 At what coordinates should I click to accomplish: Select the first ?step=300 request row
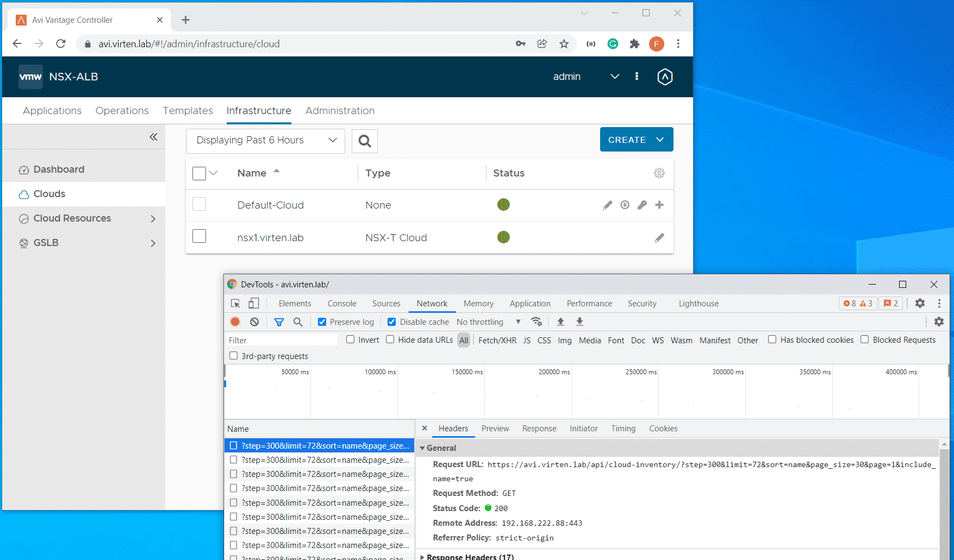[x=320, y=445]
